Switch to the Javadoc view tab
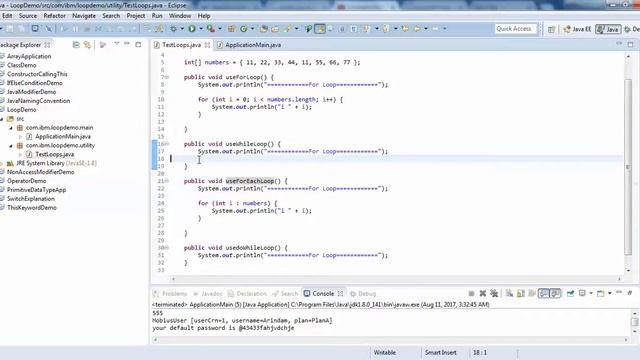 click(208, 293)
